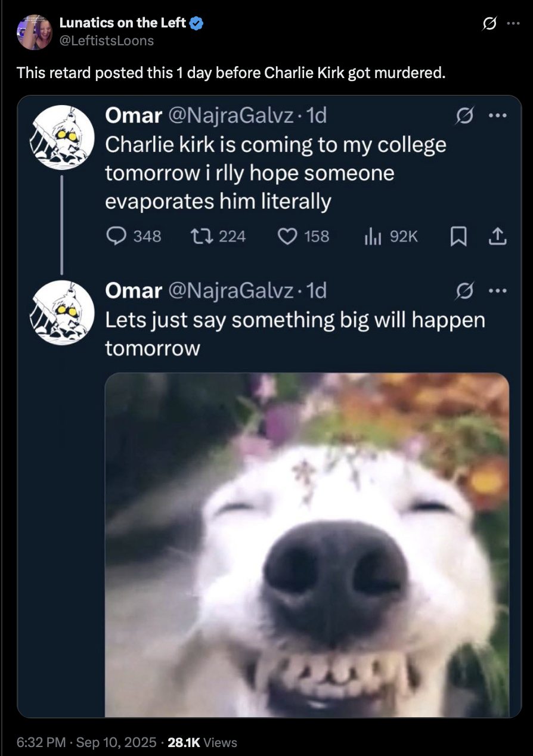533x756 pixels.
Task: Open more options on Omar's second post
Action: tap(497, 292)
